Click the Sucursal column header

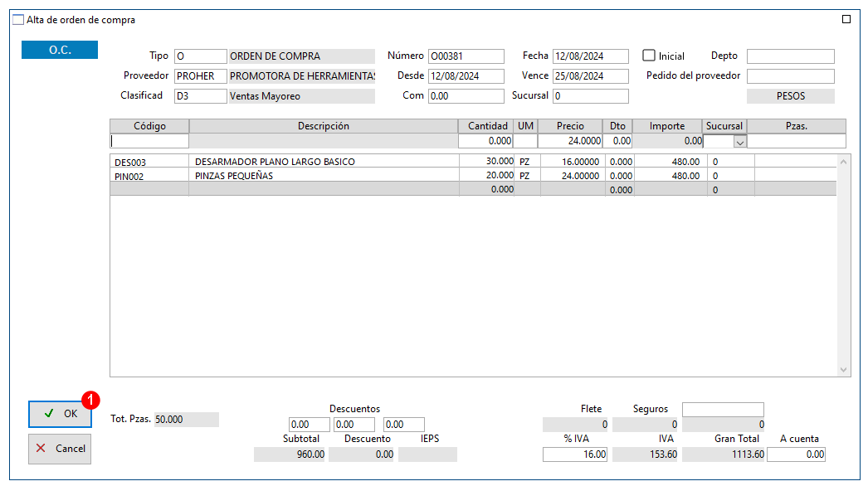[x=724, y=126]
